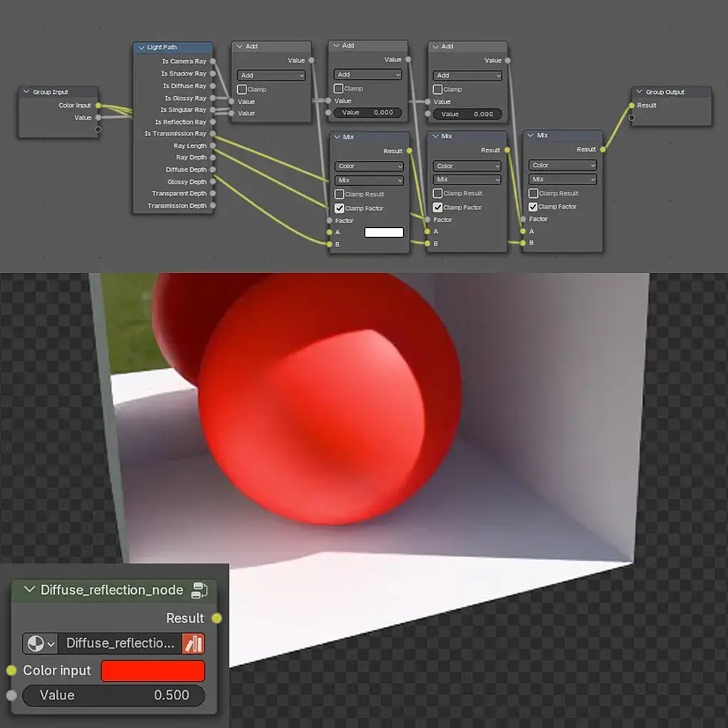
Task: Uncheck Clamp Factor on the leftmost Mix node
Action: [x=339, y=208]
